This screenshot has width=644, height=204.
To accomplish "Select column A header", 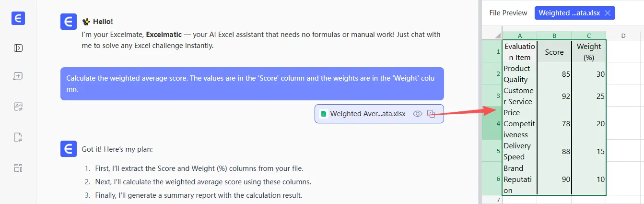I will pyautogui.click(x=519, y=36).
